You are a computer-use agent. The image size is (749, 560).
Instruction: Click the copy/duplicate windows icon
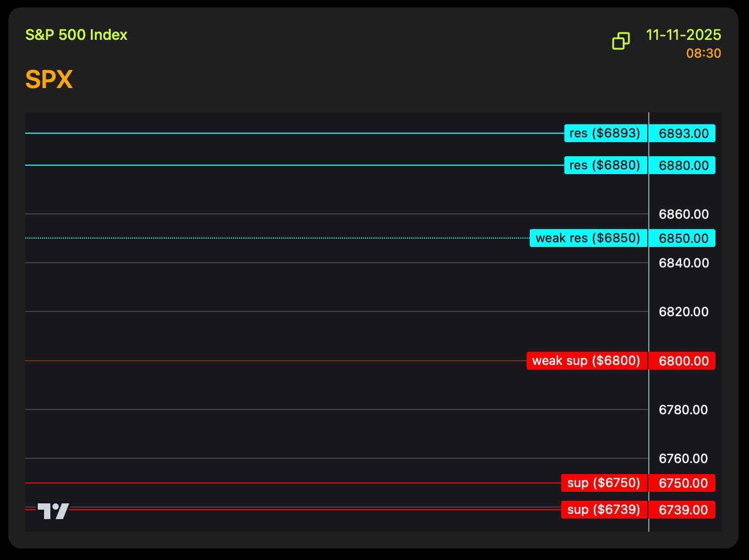point(621,41)
